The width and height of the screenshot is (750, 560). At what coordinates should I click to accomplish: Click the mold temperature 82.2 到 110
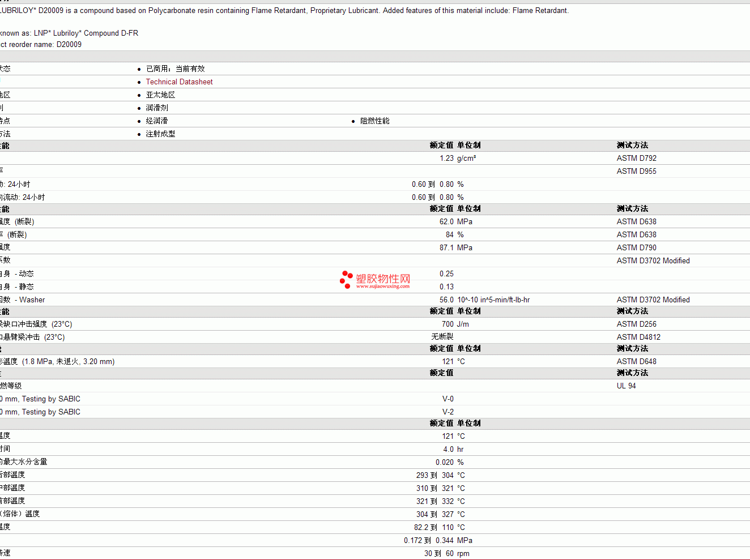pos(434,527)
